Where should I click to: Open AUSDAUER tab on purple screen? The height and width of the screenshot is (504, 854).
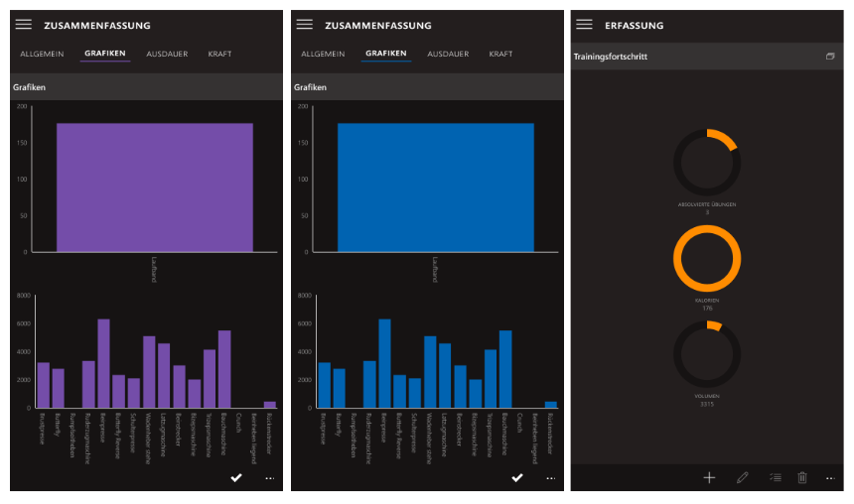coord(167,54)
